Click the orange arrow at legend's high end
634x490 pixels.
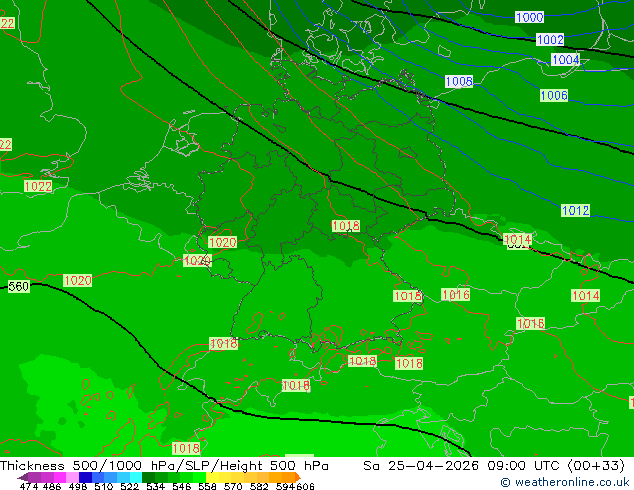click(x=298, y=477)
